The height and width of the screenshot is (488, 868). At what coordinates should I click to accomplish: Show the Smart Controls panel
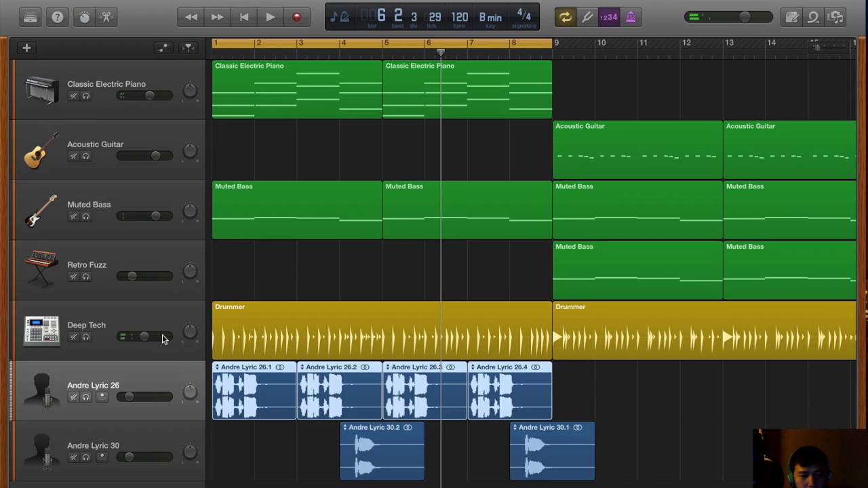(85, 17)
